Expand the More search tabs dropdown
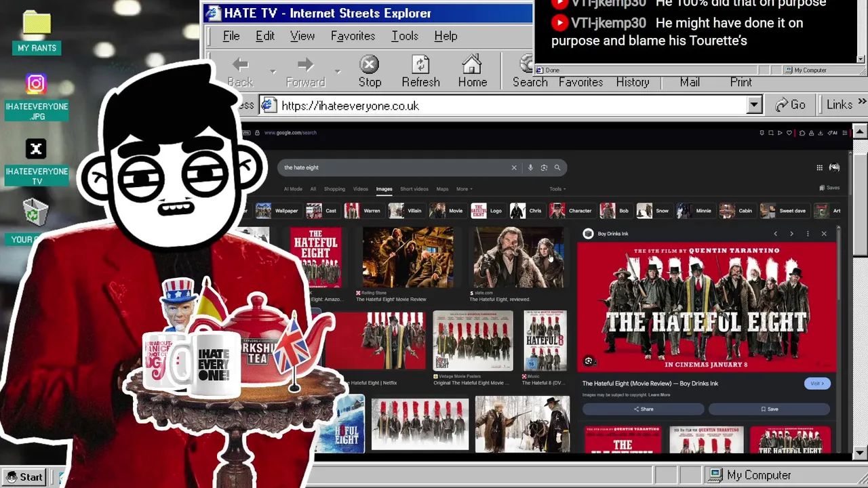Viewport: 868px width, 488px height. click(x=465, y=189)
